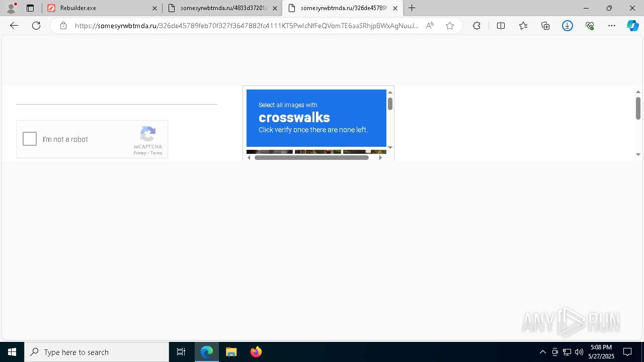Click the page vertical scrollbar thumb

638,108
